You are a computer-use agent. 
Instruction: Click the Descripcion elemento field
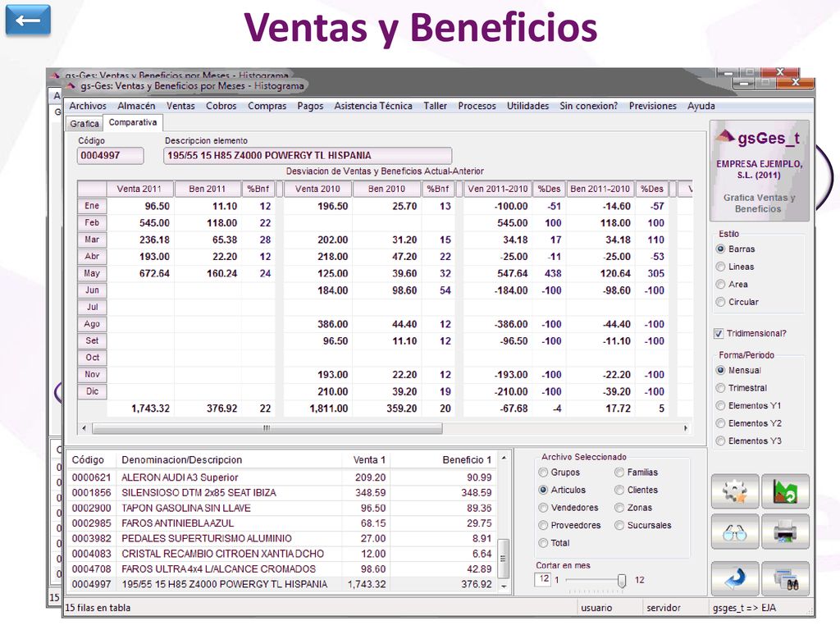(308, 156)
